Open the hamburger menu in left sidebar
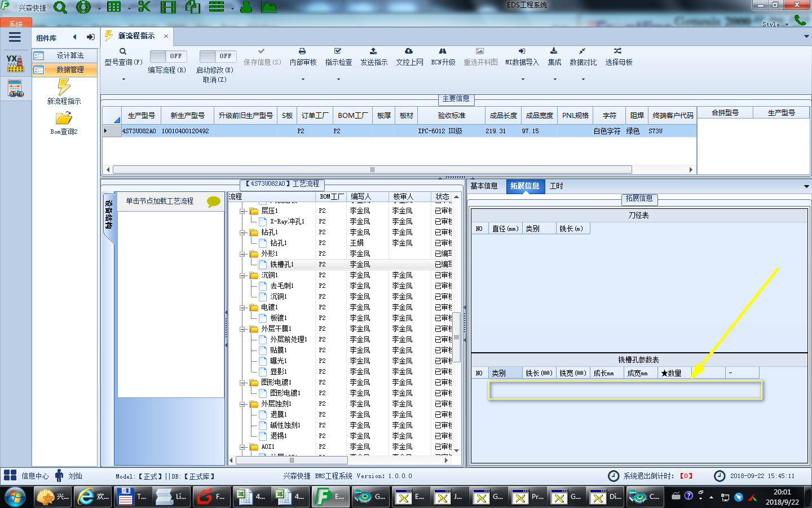812x508 pixels. click(15, 37)
